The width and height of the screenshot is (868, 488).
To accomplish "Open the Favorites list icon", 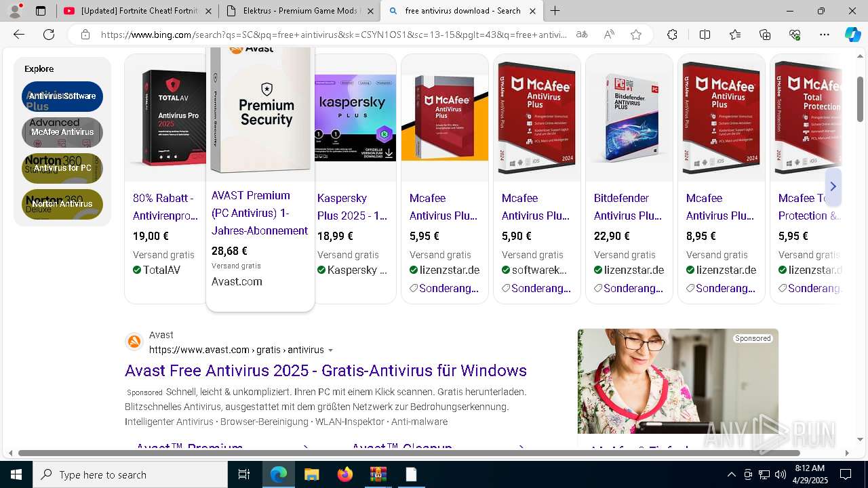I will pos(735,35).
